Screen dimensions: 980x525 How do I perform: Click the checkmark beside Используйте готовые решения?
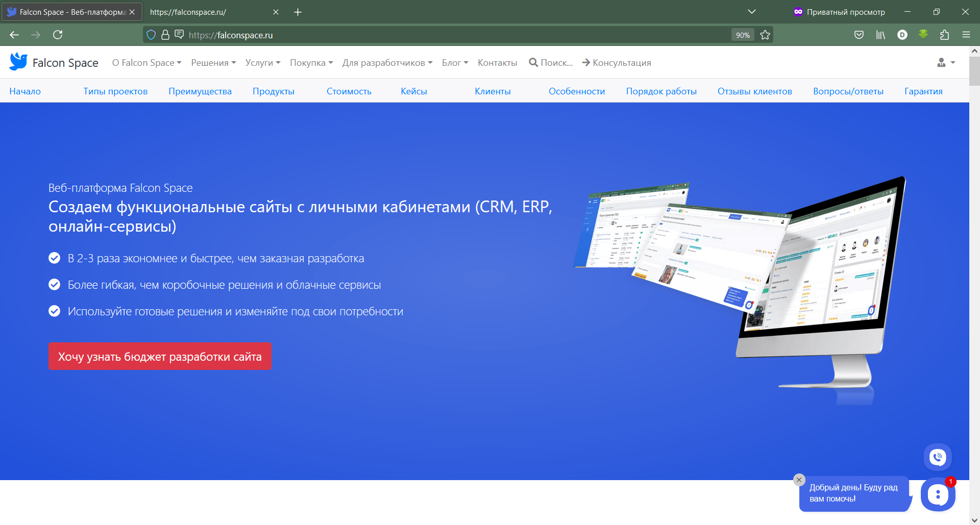pyautogui.click(x=54, y=311)
